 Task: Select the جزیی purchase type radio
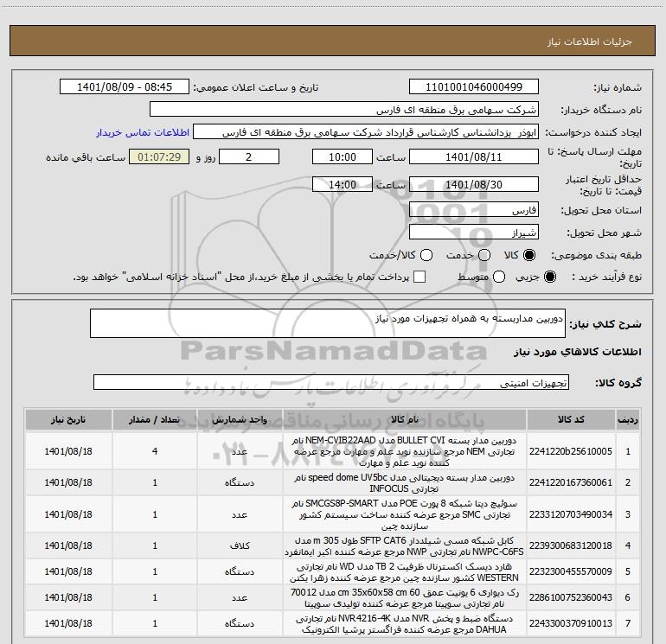pyautogui.click(x=549, y=277)
